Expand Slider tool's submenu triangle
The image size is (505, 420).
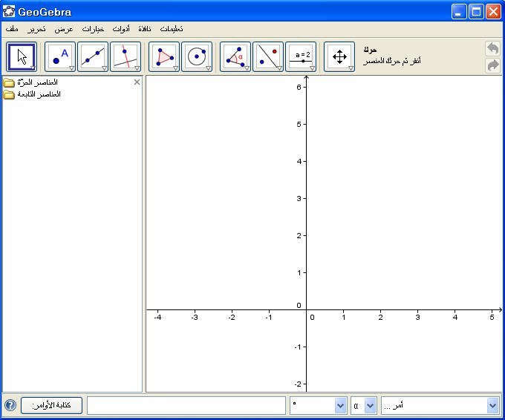coord(313,68)
